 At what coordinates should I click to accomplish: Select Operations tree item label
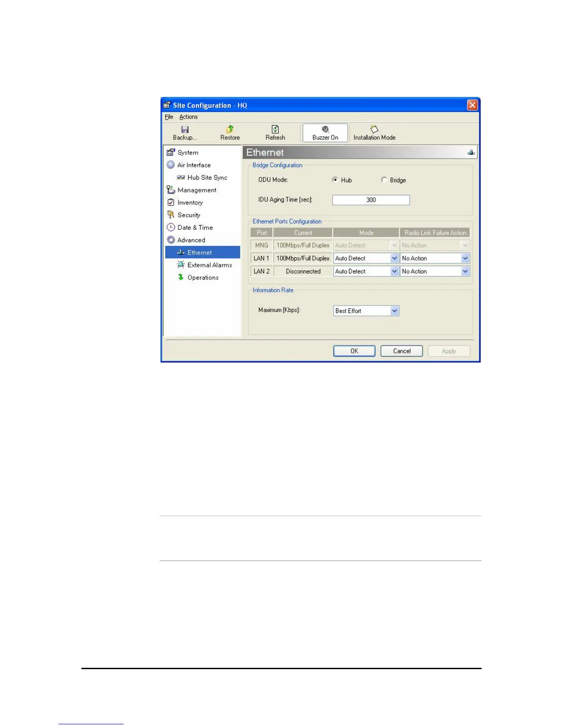[203, 278]
